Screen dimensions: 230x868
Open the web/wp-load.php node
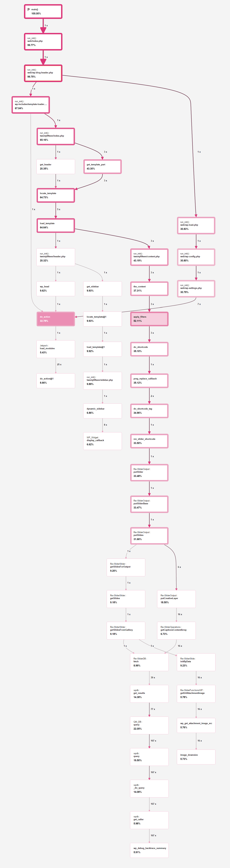coord(196,225)
